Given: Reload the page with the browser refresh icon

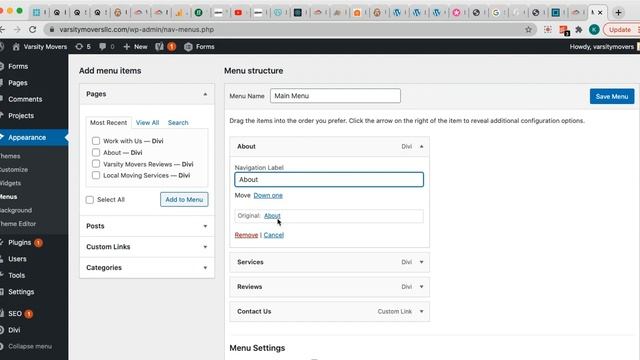Looking at the screenshot, I should tap(32, 29).
